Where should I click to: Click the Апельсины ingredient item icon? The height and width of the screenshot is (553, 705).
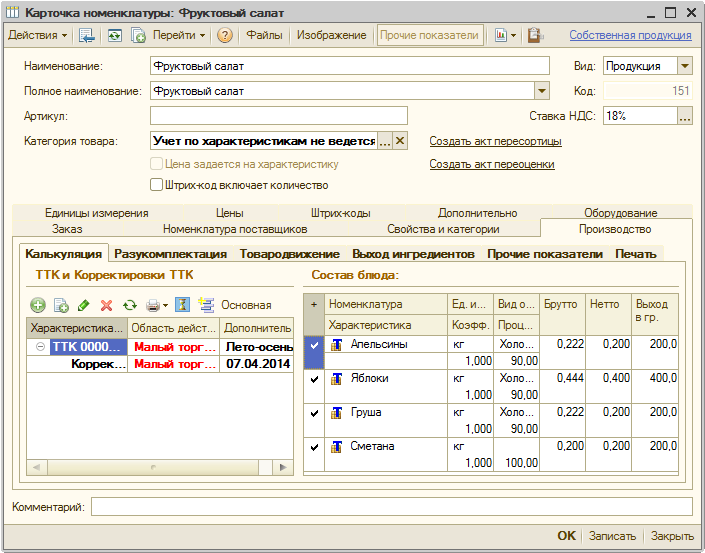click(x=336, y=345)
